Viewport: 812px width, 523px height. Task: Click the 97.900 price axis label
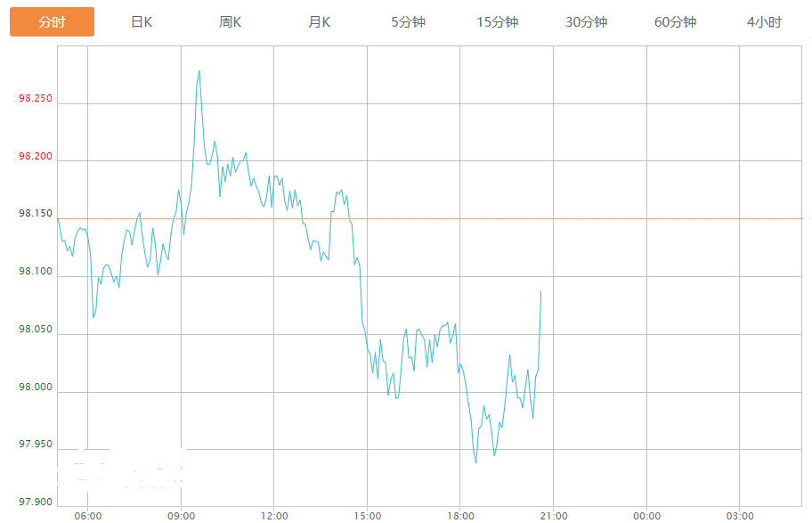click(x=36, y=503)
